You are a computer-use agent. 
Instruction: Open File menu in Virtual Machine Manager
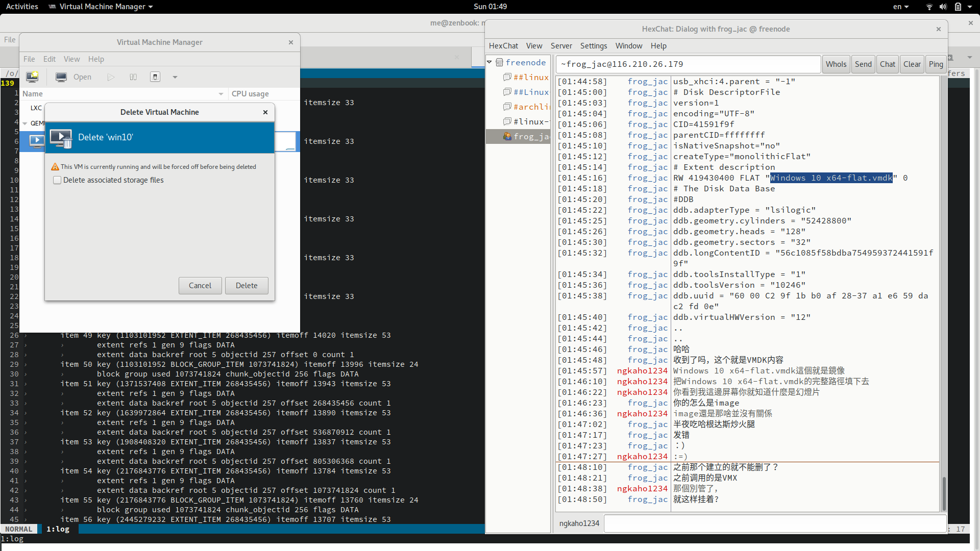(29, 59)
